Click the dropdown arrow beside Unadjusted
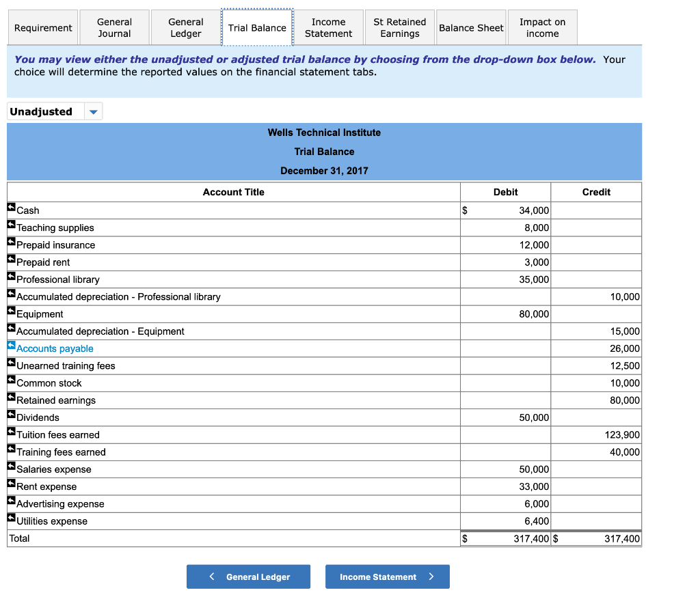 [94, 111]
